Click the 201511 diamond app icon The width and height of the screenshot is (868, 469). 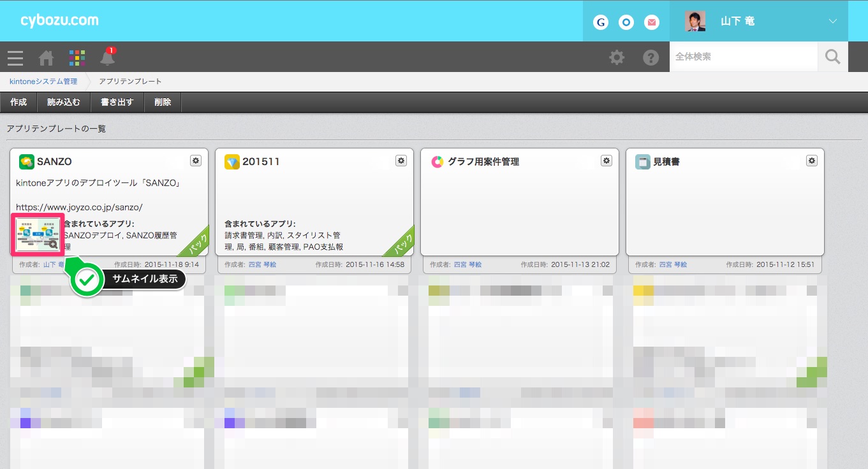(x=232, y=162)
